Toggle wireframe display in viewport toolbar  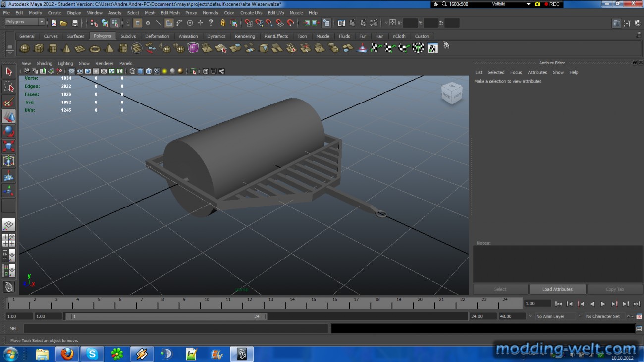pyautogui.click(x=132, y=71)
